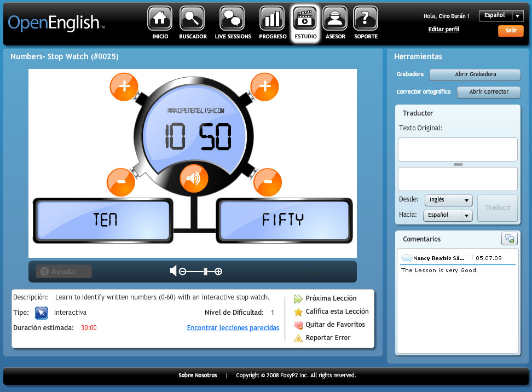Click the OpenEnglish logo
This screenshot has width=532, height=392.
tap(56, 23)
